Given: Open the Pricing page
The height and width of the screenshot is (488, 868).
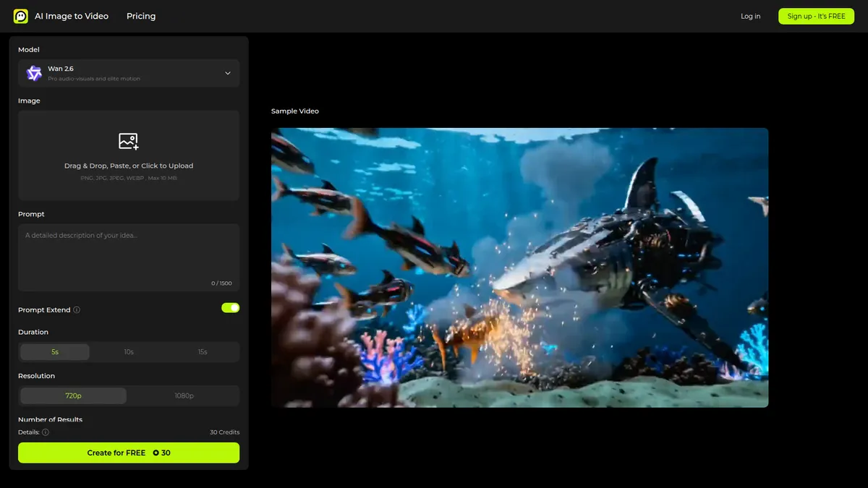Looking at the screenshot, I should (x=140, y=15).
